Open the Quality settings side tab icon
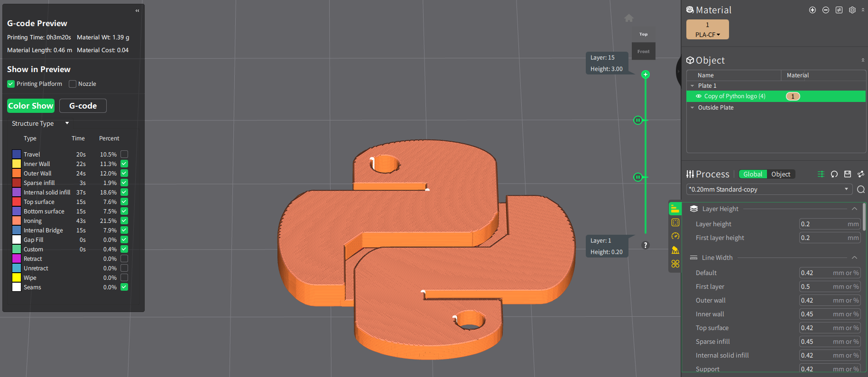This screenshot has width=868, height=377. [x=675, y=209]
